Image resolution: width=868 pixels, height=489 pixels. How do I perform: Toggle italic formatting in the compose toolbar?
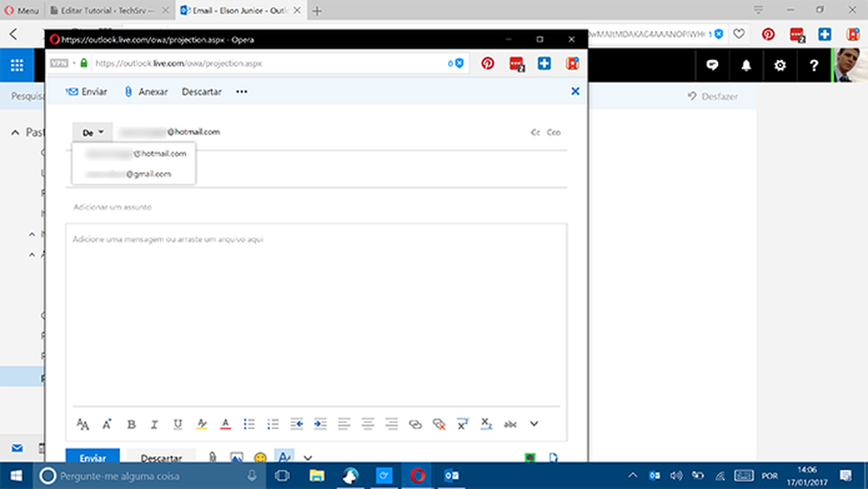154,425
